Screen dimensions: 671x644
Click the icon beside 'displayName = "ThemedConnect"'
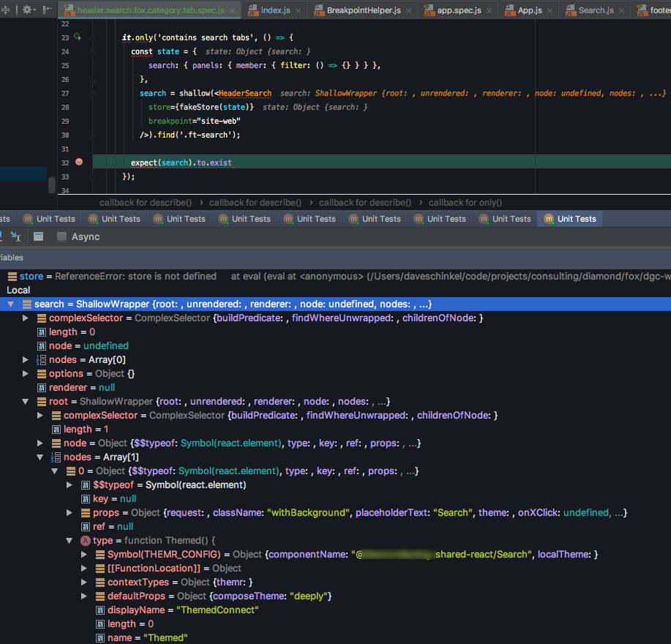tap(100, 610)
